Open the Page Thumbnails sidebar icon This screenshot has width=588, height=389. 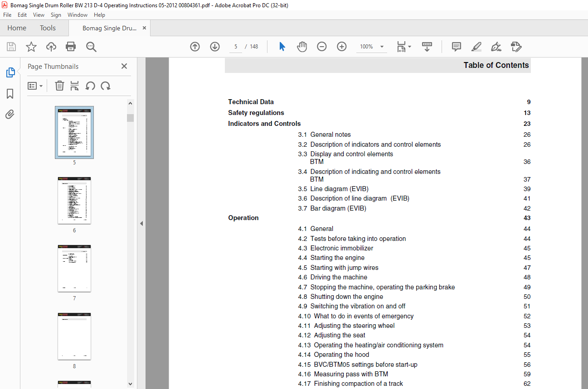point(10,72)
